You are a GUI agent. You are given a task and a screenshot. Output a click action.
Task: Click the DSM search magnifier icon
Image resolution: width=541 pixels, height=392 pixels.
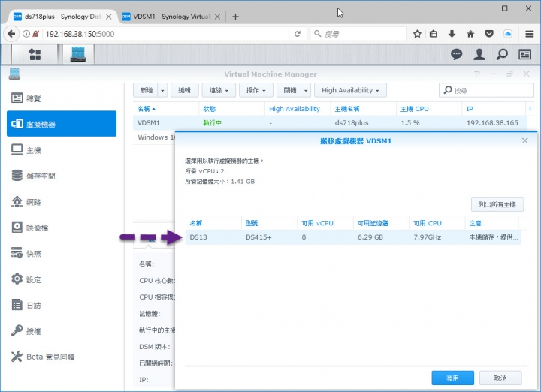point(502,54)
